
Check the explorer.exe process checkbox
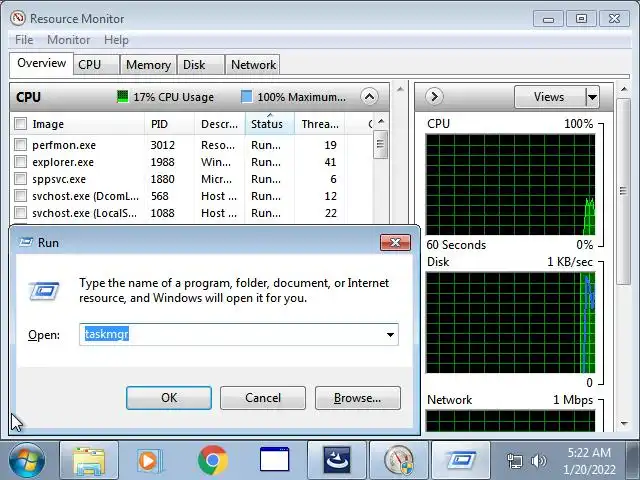tap(20, 162)
